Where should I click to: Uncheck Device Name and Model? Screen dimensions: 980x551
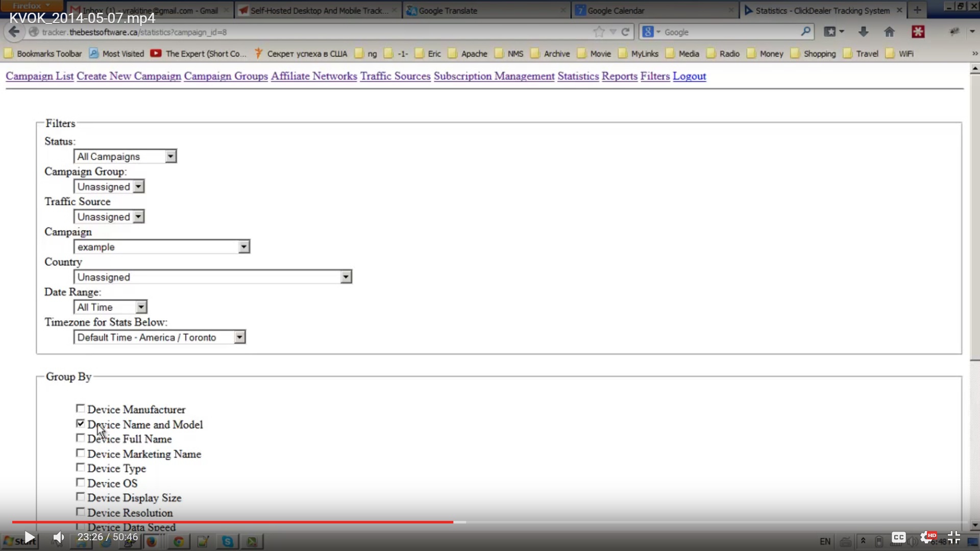coord(80,423)
